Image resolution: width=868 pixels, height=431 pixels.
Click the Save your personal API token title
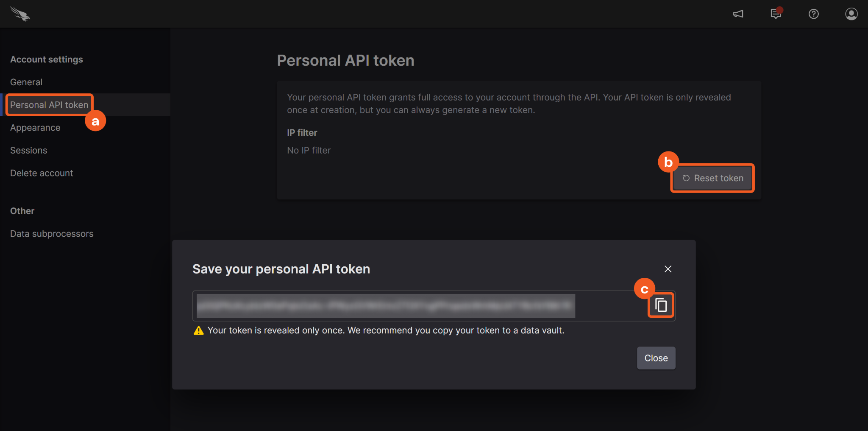281,269
